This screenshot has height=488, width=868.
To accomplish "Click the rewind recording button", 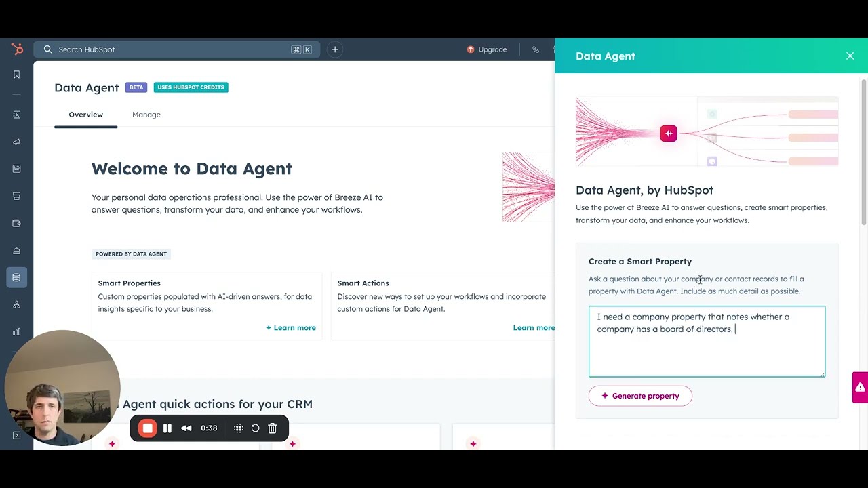I will (186, 428).
